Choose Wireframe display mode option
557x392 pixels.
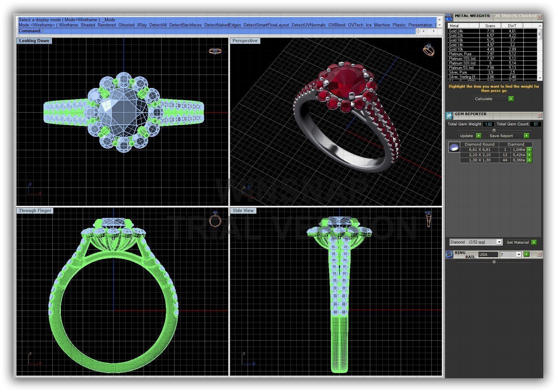click(68, 25)
